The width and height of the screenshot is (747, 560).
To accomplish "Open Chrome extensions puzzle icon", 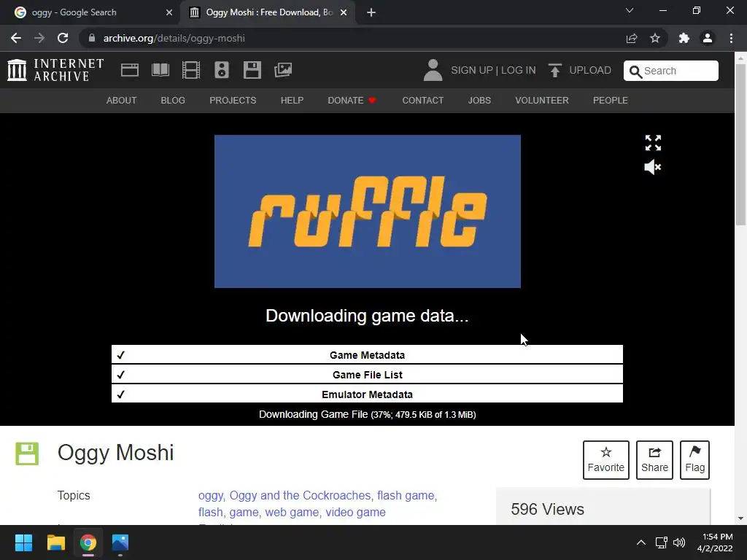I will coord(684,38).
